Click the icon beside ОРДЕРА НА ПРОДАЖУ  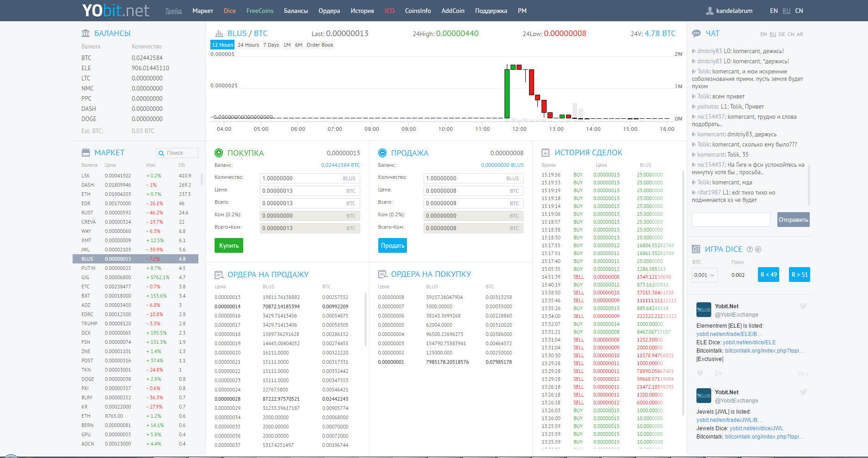219,275
